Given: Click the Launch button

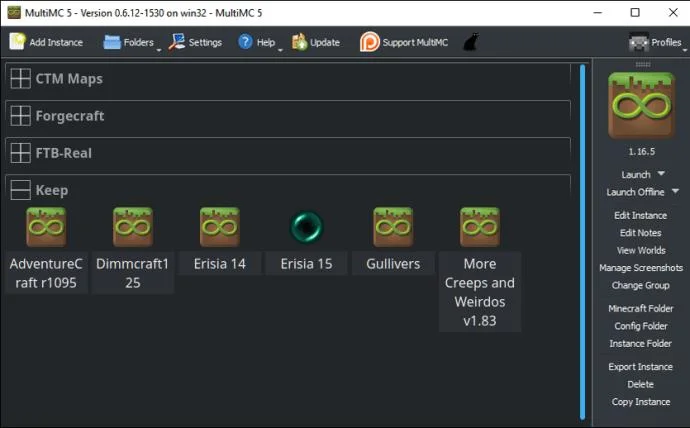Looking at the screenshot, I should click(635, 175).
